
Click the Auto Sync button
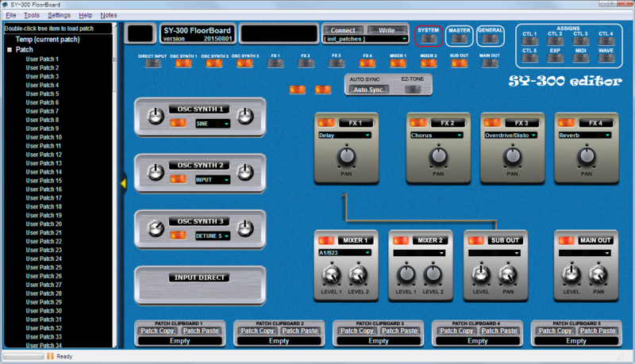tap(368, 90)
